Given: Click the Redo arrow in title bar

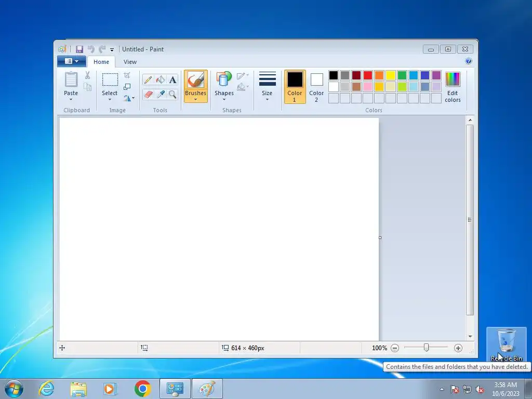Looking at the screenshot, I should 102,49.
